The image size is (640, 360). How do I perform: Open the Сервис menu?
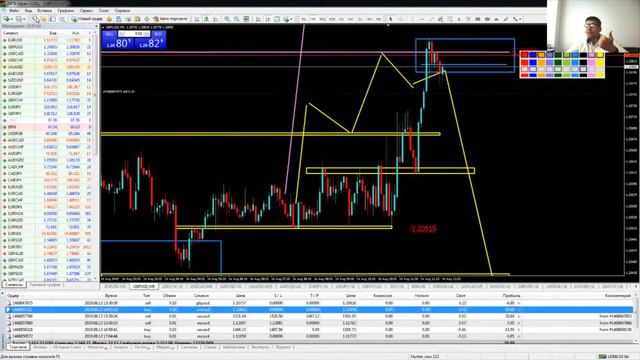pos(86,10)
